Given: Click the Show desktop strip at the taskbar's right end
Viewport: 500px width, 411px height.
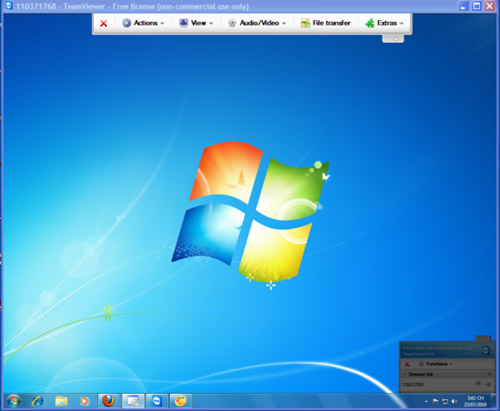Looking at the screenshot, I should tap(493, 401).
